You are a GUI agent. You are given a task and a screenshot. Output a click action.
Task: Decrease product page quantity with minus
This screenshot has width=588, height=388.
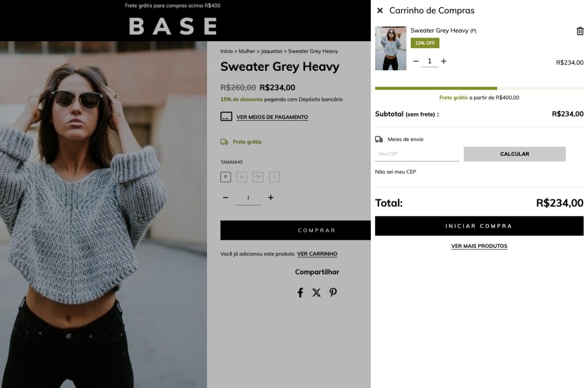(225, 197)
